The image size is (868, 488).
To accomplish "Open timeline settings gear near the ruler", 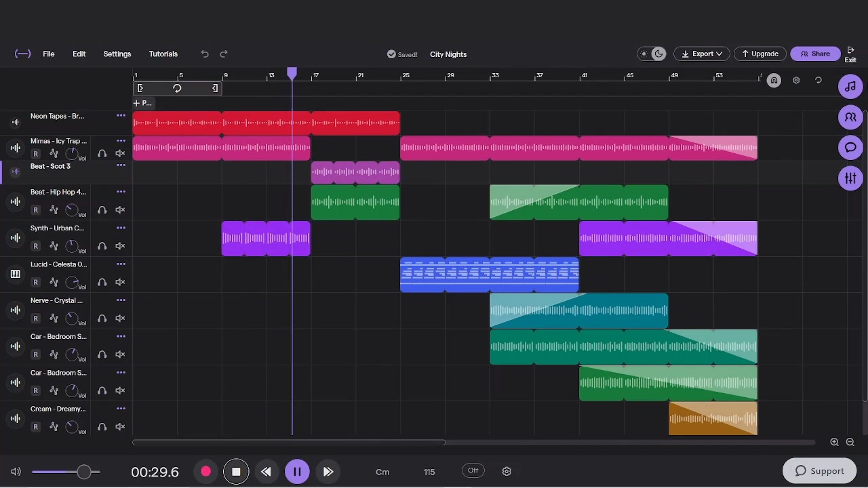I will 796,81.
